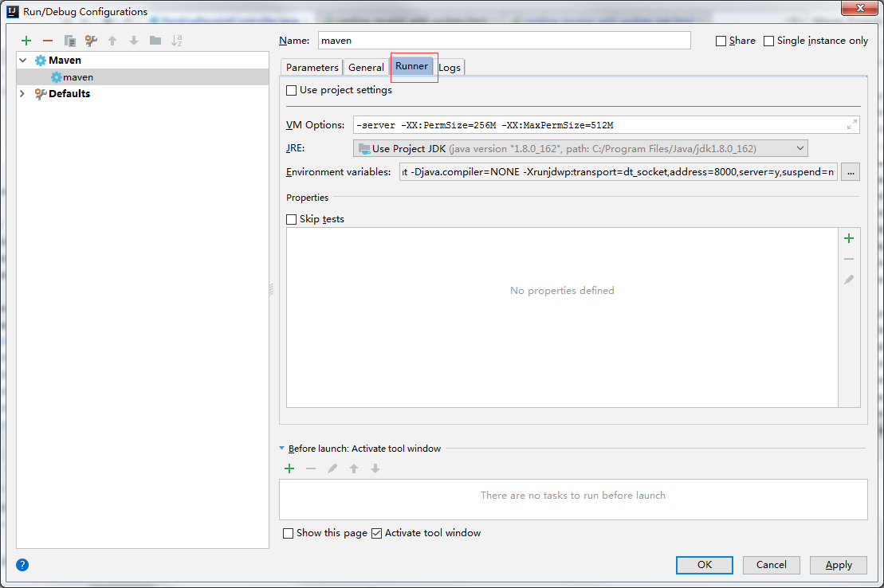Uncheck Activate tool window
This screenshot has width=884, height=588.
click(376, 533)
